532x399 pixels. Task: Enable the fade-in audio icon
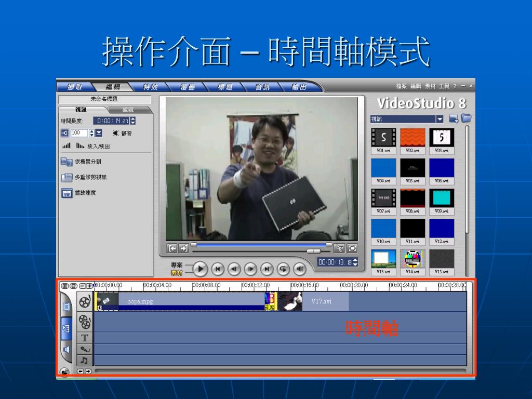pos(66,145)
